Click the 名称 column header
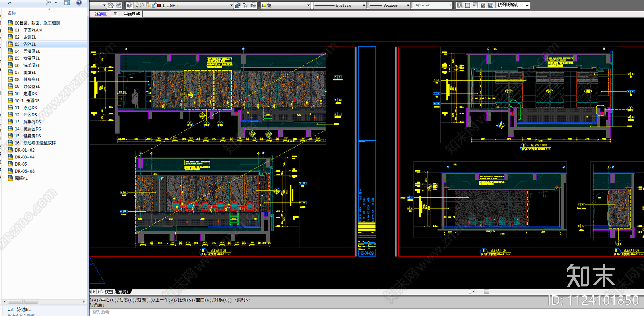Viewport: 644px width, 316px height. pyautogui.click(x=12, y=13)
